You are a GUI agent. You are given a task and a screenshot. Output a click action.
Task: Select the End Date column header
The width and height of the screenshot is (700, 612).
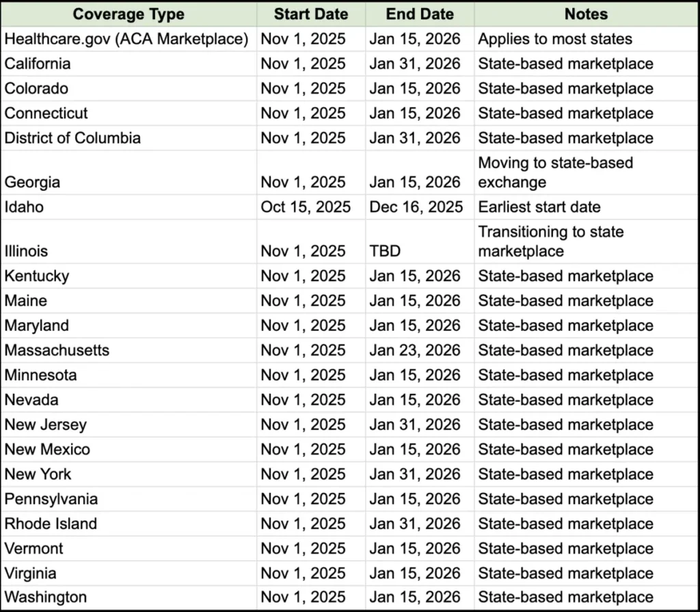(x=420, y=14)
